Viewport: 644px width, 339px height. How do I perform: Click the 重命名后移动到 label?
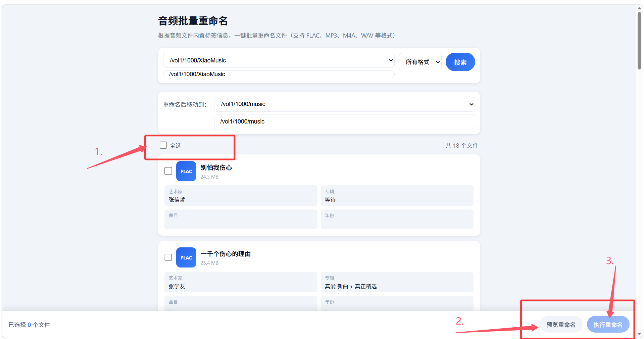(x=185, y=105)
